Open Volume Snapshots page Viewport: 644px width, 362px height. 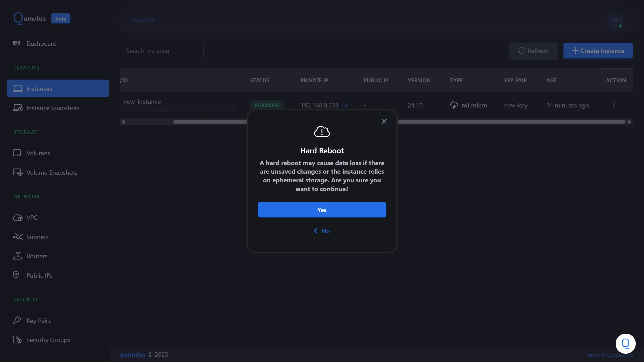click(52, 173)
